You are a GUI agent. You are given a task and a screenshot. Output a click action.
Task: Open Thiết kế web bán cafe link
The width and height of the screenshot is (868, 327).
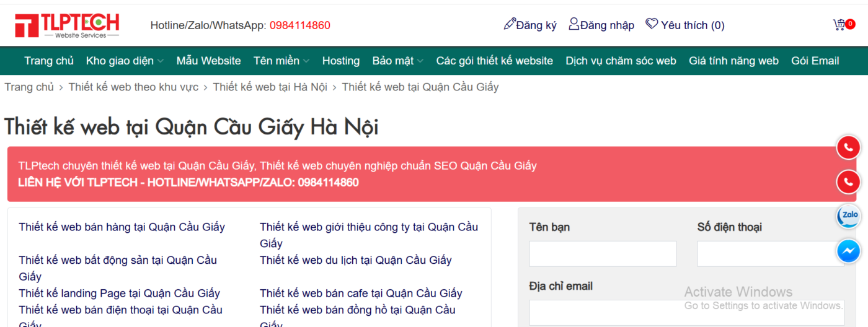point(361,294)
